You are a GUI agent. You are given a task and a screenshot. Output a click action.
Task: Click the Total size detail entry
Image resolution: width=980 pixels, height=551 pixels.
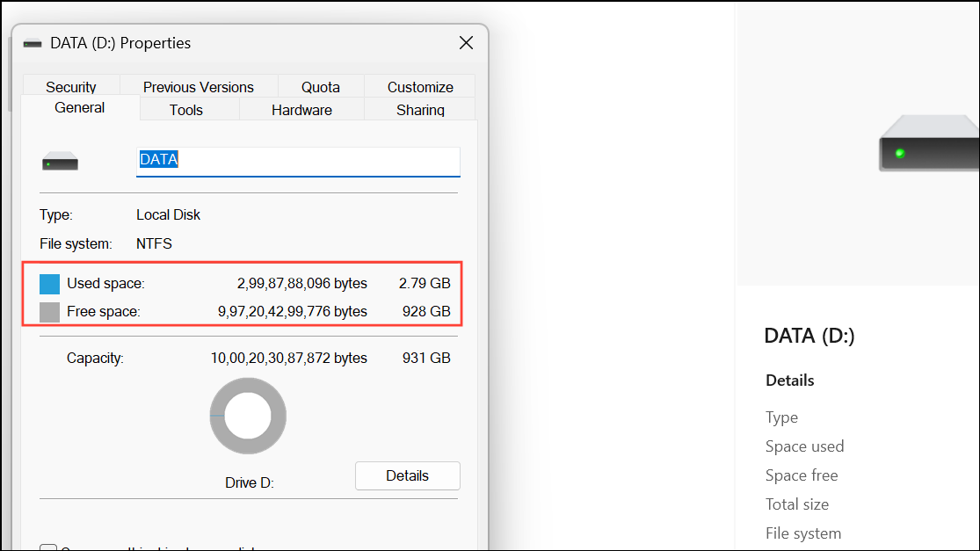pyautogui.click(x=796, y=504)
